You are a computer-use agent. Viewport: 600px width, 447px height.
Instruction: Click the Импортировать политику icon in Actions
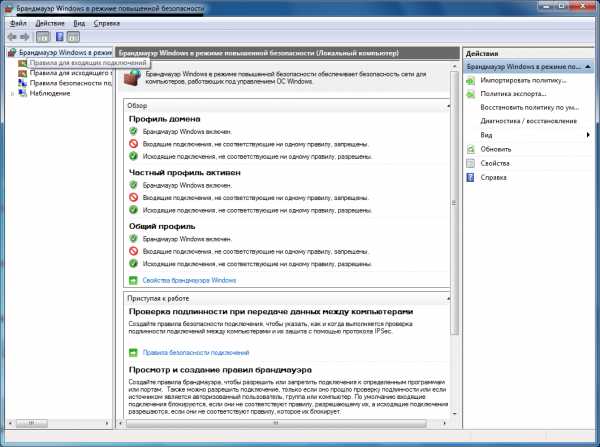pos(472,78)
